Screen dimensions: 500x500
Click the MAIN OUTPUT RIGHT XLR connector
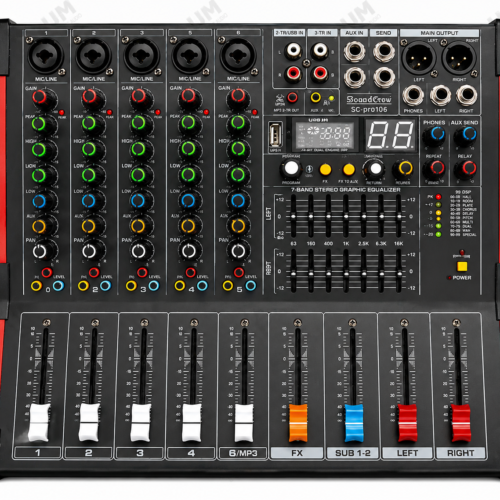[459, 58]
